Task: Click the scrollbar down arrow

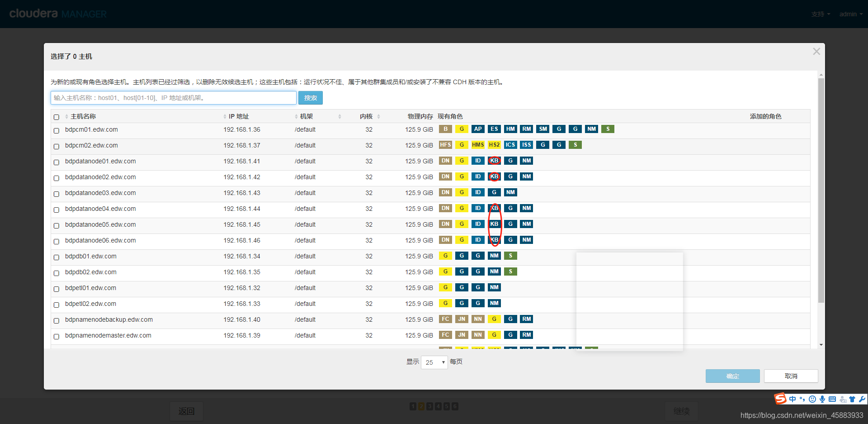Action: 821,345
